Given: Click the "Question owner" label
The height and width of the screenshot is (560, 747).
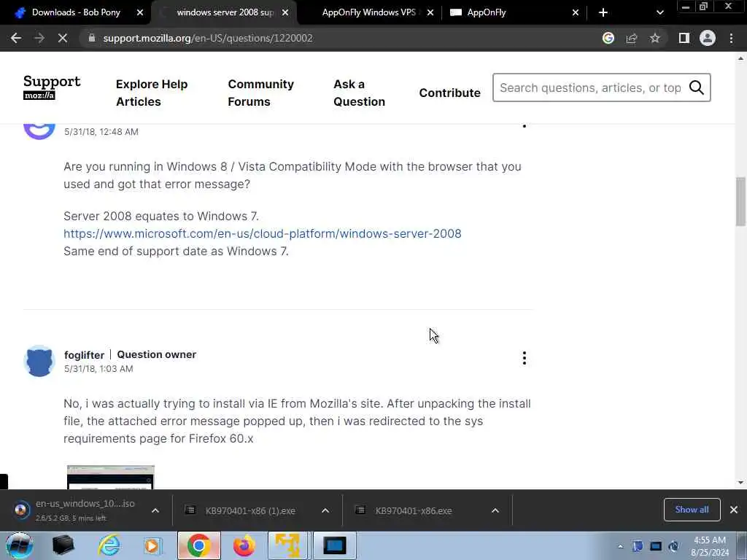Looking at the screenshot, I should pyautogui.click(x=157, y=354).
